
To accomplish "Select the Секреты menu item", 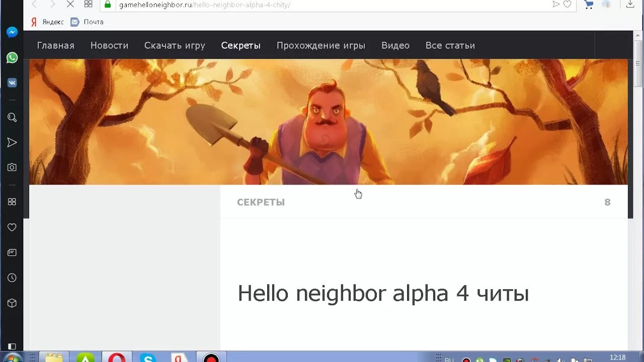I will (241, 45).
